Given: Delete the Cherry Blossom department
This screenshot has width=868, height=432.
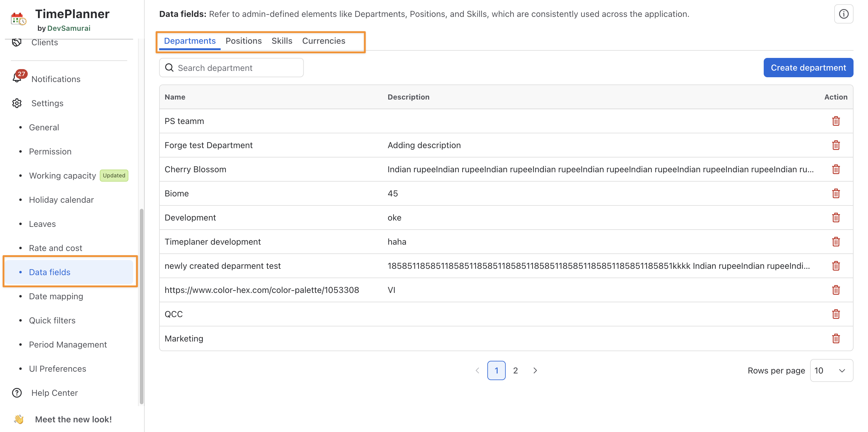Looking at the screenshot, I should (836, 169).
